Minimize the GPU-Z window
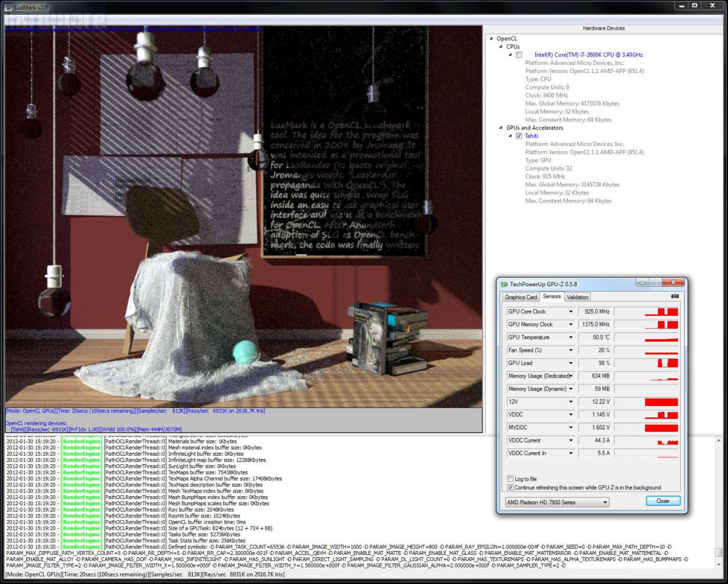Screen dimensions: 728x584 pos(643,282)
